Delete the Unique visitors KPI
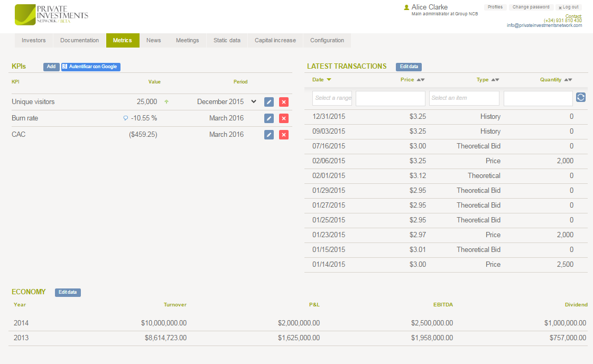Screen dimensions: 593x364 tap(284, 102)
